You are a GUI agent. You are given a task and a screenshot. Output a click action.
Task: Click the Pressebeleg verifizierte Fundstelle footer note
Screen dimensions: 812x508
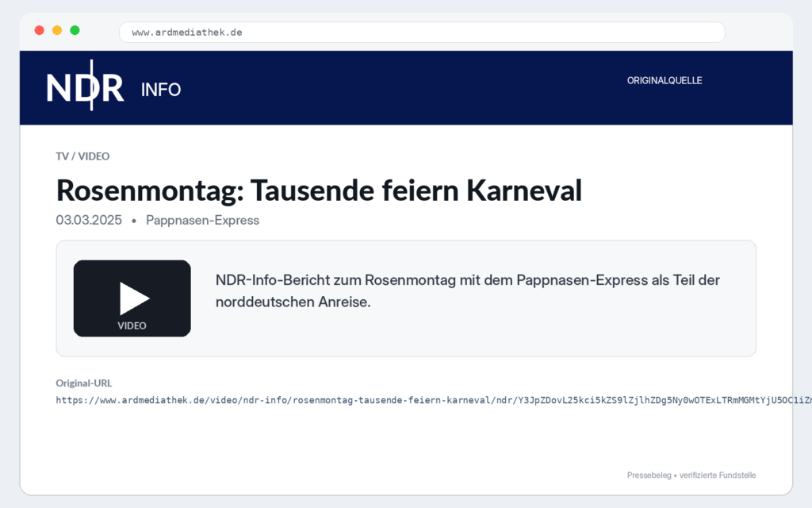691,475
